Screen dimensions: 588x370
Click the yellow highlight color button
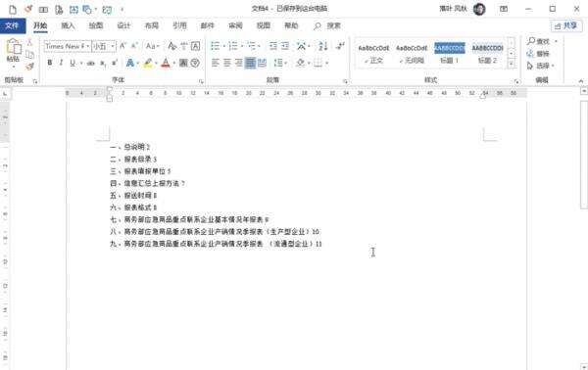[148, 63]
